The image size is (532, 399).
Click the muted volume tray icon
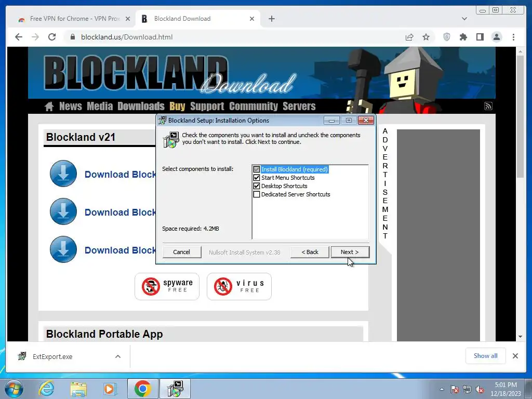[x=480, y=389]
